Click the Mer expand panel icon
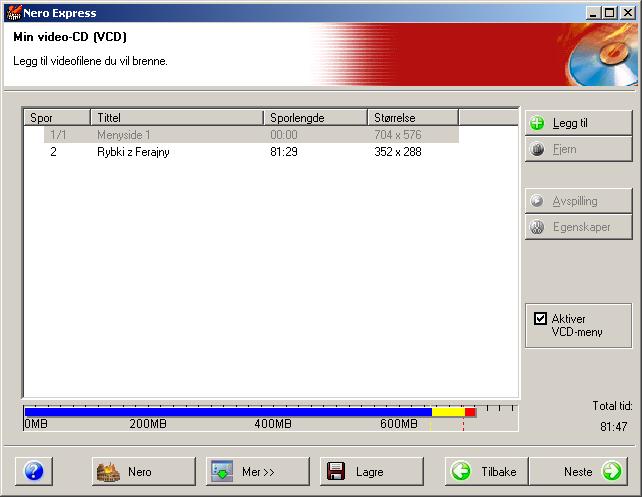 coord(222,472)
